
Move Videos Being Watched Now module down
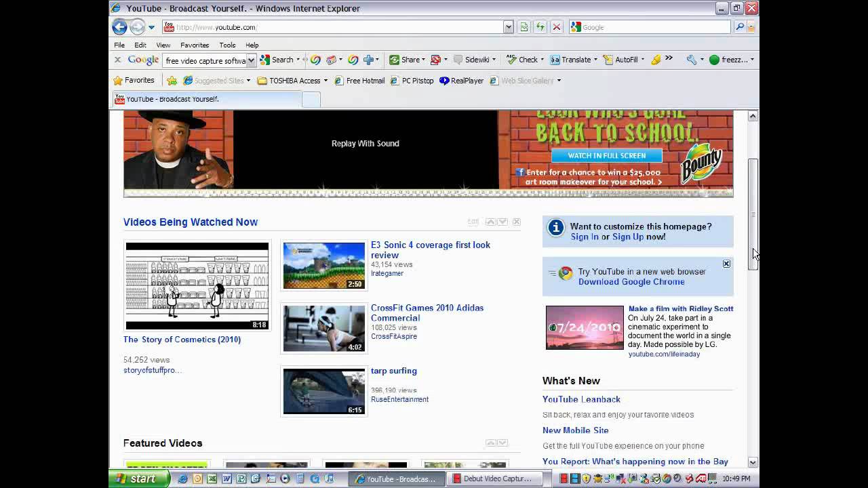(502, 222)
